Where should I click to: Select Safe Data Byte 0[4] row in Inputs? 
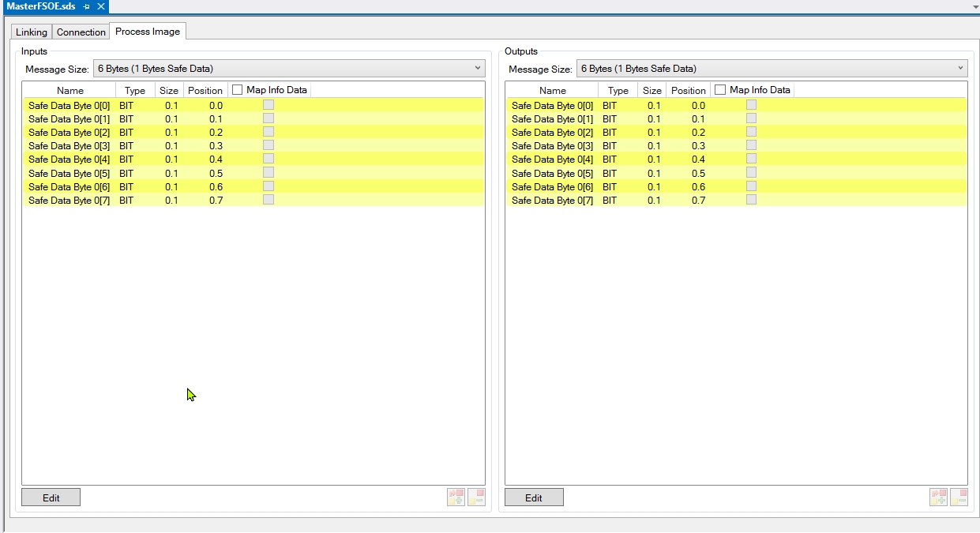(x=69, y=160)
